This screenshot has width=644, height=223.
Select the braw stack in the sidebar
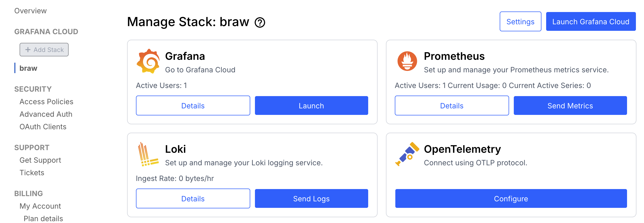coord(28,68)
